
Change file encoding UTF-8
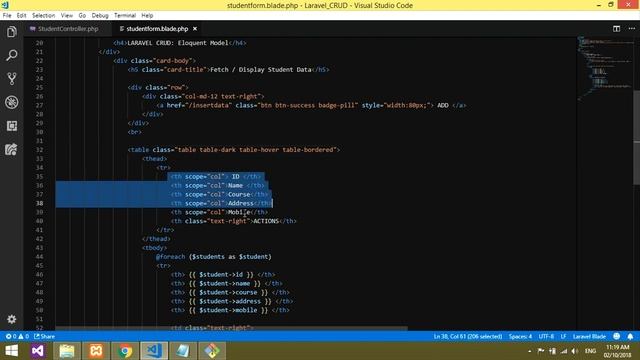[546, 336]
